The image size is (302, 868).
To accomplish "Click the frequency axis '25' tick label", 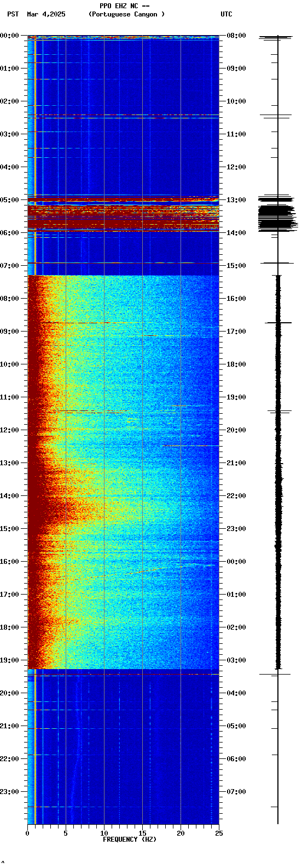I will 219,833.
